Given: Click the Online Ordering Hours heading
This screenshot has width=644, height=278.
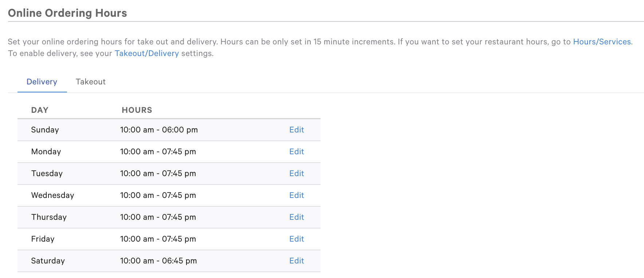Looking at the screenshot, I should (x=67, y=13).
